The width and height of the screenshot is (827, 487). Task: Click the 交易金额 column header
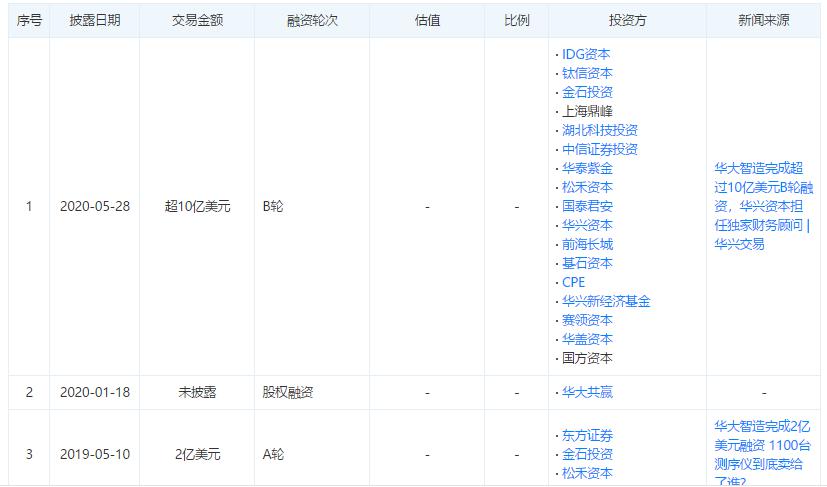pos(197,21)
